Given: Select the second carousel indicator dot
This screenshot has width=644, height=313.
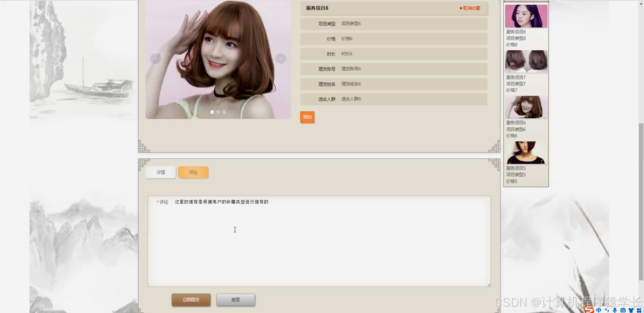Looking at the screenshot, I should 218,112.
